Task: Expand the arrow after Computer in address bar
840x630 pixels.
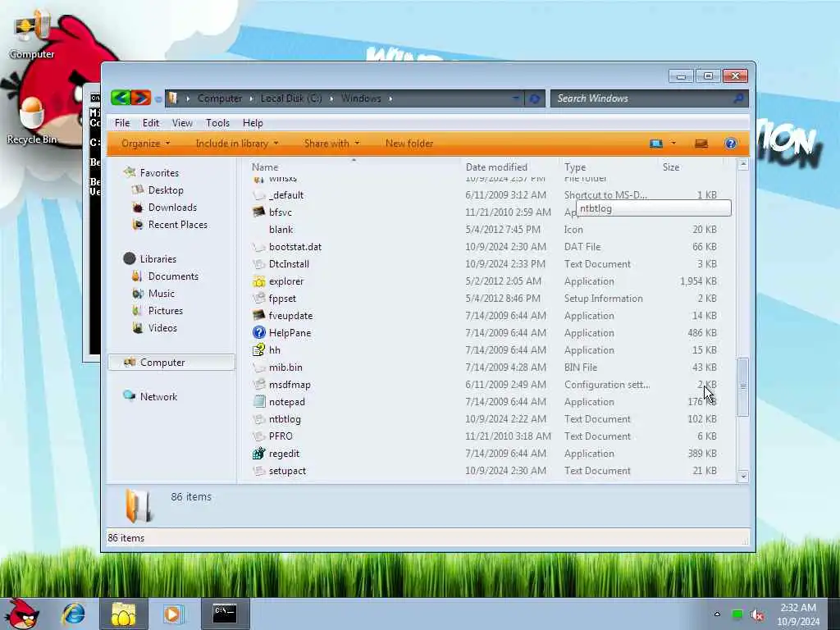Action: [x=251, y=98]
